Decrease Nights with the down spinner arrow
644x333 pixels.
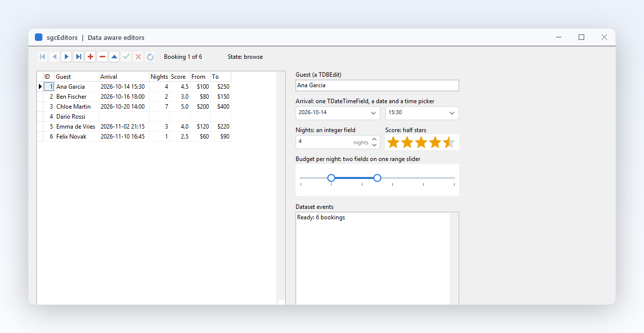374,145
